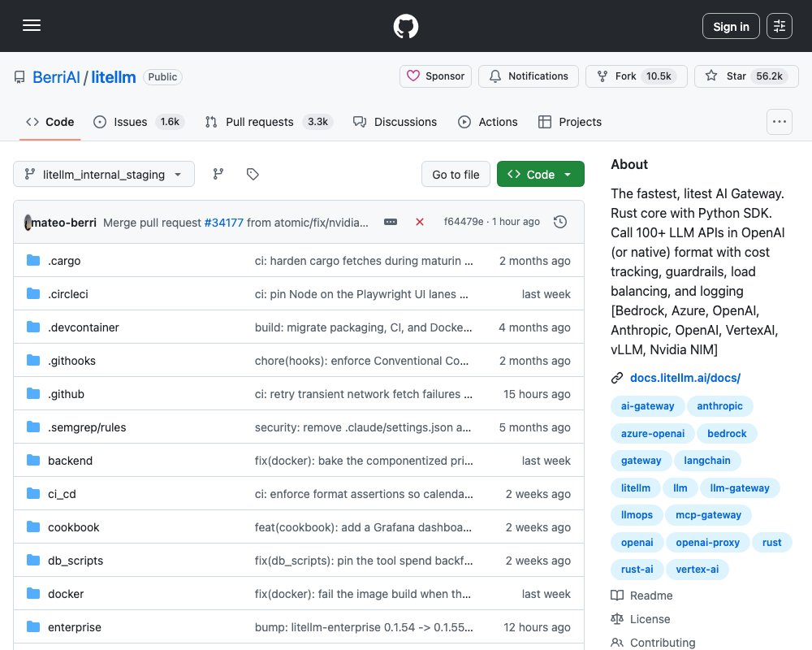
Task: Switch to the Code tab
Action: point(50,122)
